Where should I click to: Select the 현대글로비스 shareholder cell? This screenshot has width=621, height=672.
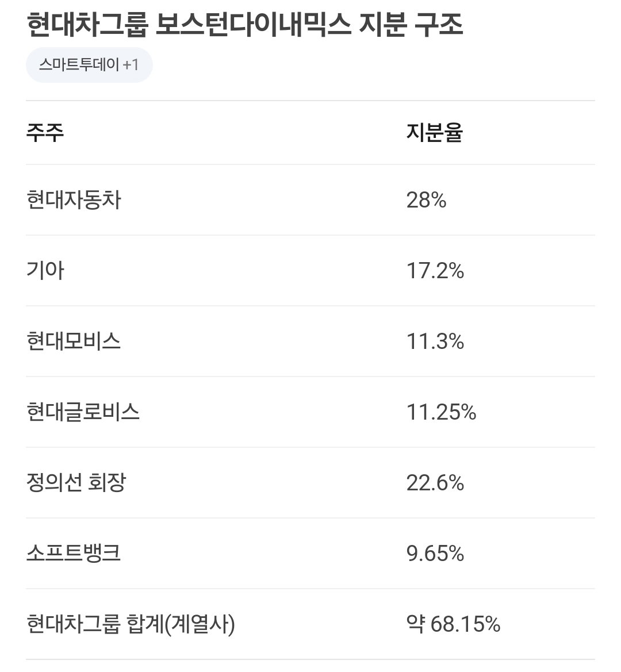point(83,412)
